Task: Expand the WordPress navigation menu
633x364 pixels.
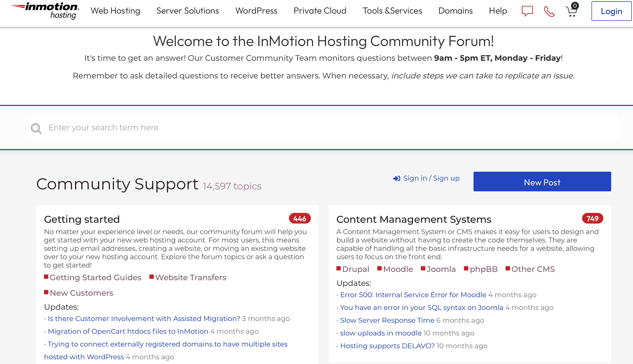Action: pyautogui.click(x=256, y=10)
